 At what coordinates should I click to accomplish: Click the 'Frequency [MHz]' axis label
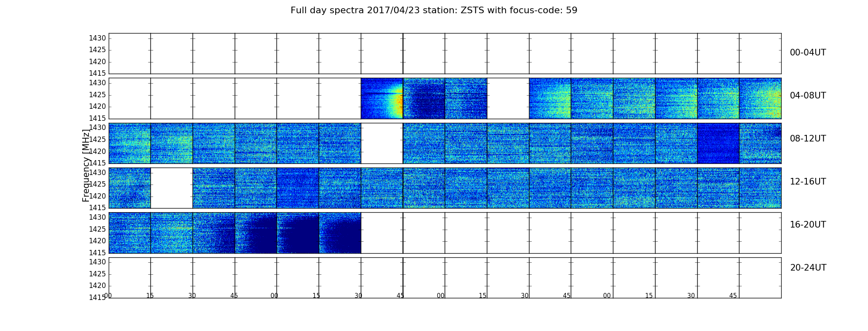86,165
